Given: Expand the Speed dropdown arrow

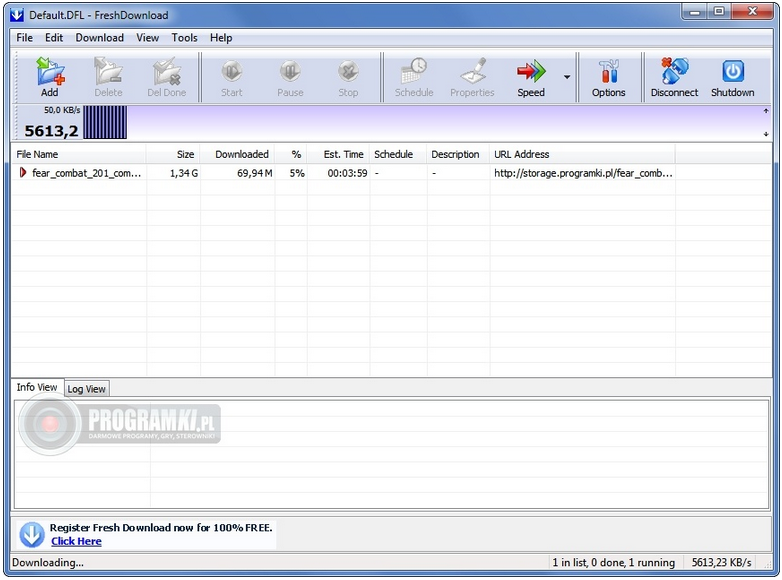Looking at the screenshot, I should (567, 77).
